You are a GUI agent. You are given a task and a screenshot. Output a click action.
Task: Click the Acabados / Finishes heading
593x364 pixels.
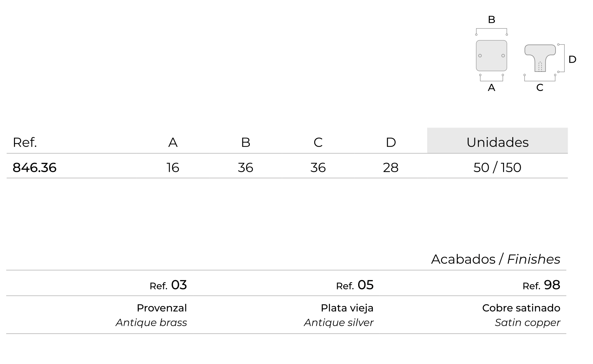point(496,259)
